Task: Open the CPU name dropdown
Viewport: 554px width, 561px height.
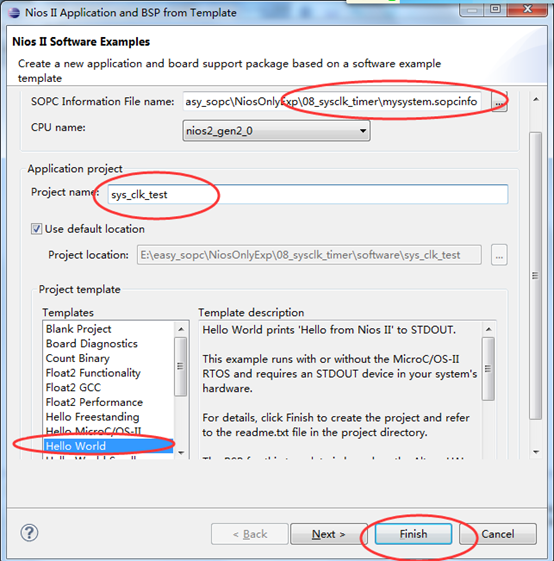Action: (276, 131)
